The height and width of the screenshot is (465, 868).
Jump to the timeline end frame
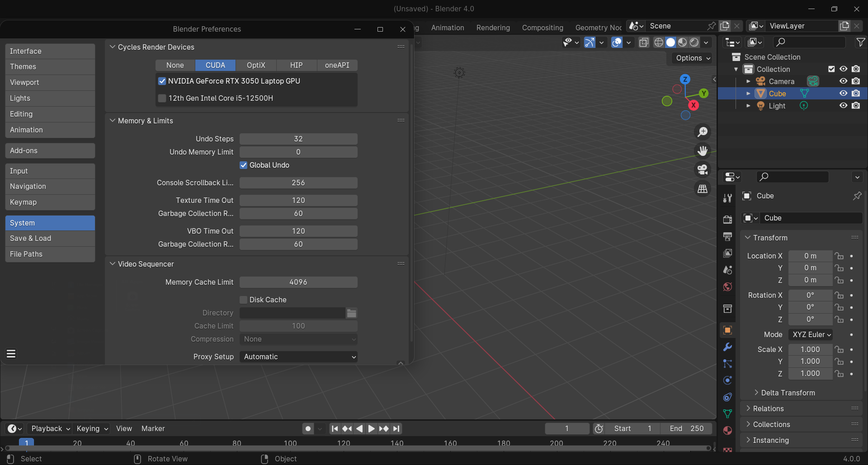tap(396, 428)
